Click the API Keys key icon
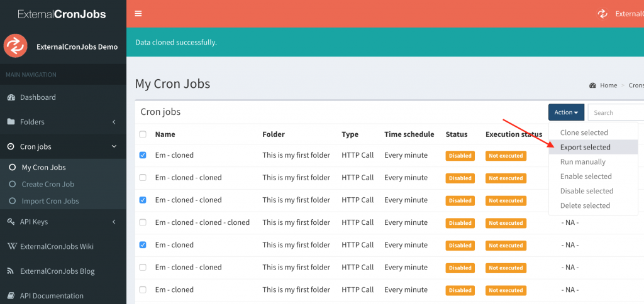This screenshot has height=304, width=644. coord(11,222)
